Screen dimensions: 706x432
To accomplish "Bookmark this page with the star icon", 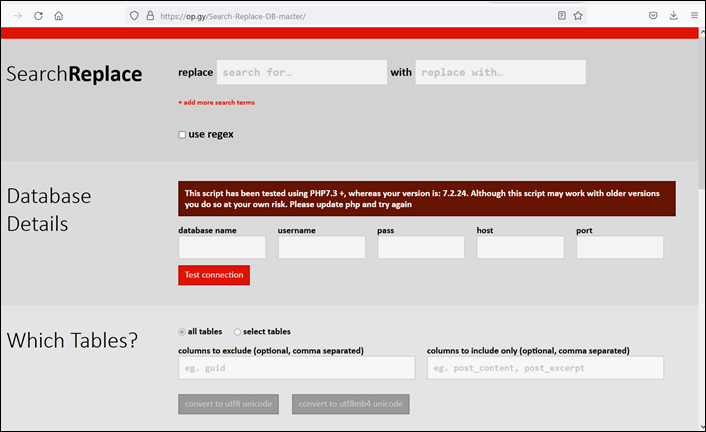I will coord(578,16).
